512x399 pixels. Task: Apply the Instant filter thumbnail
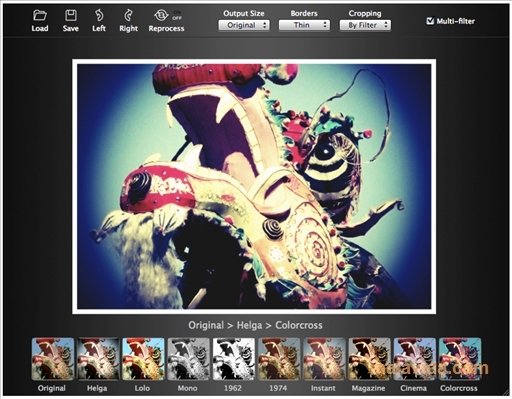pyautogui.click(x=324, y=359)
